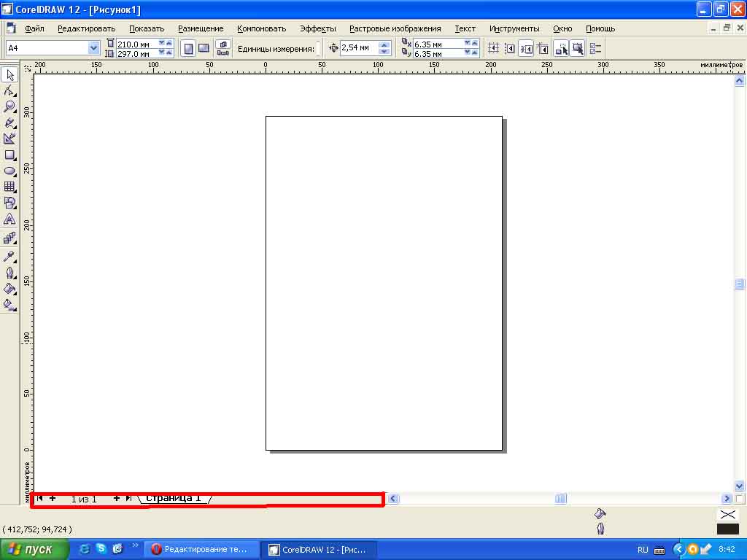The height and width of the screenshot is (560, 747).
Task: Toggle Snap to Grid button
Action: [x=493, y=48]
